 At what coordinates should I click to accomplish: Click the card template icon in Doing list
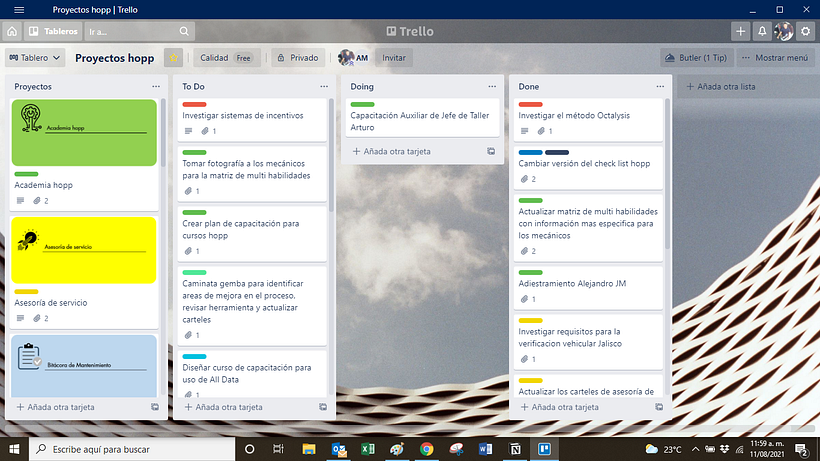(490, 152)
